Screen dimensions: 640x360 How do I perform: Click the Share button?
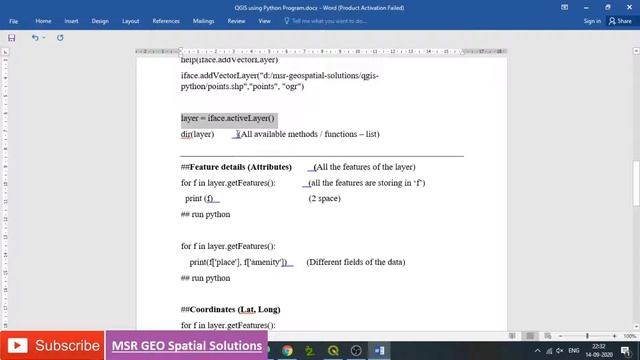coord(620,21)
